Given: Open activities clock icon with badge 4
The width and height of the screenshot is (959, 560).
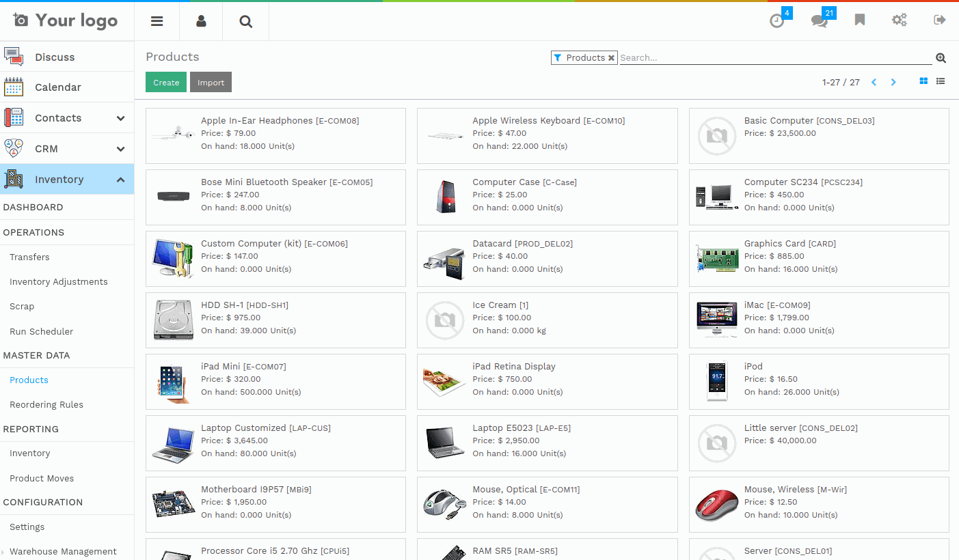Looking at the screenshot, I should 776,21.
